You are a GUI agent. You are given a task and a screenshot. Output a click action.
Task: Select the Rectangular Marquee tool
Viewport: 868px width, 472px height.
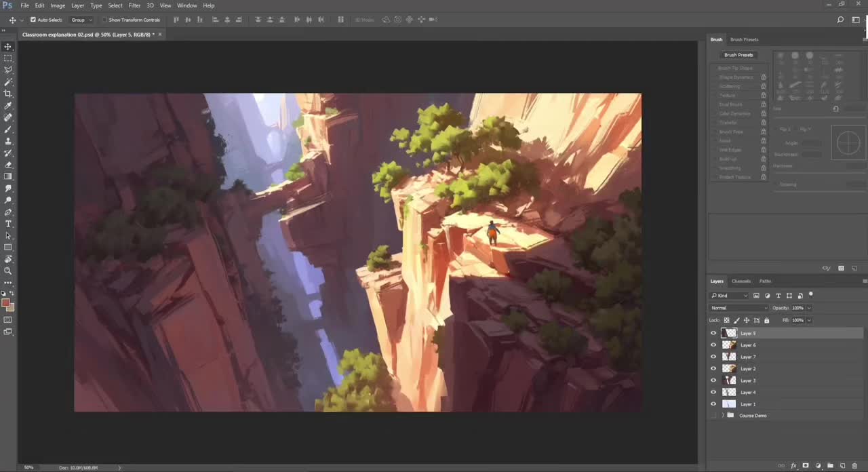pyautogui.click(x=8, y=58)
